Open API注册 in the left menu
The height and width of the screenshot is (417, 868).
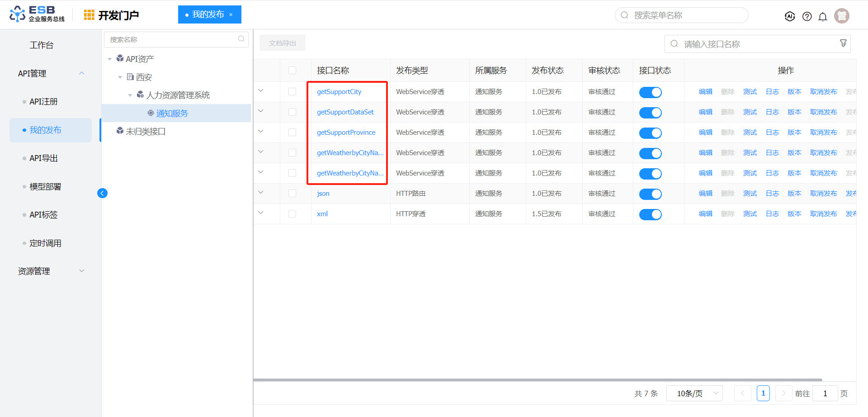coord(43,102)
